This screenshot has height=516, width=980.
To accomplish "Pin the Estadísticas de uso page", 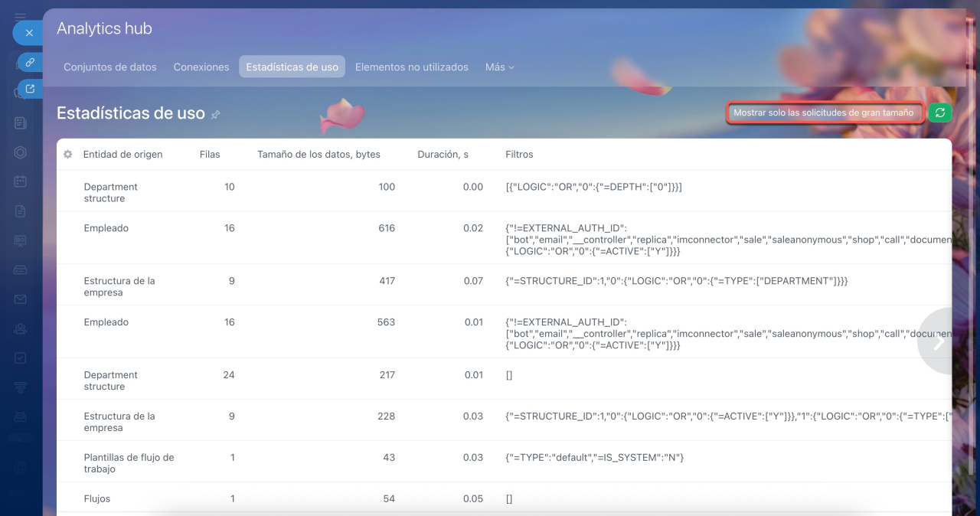I will tap(216, 115).
